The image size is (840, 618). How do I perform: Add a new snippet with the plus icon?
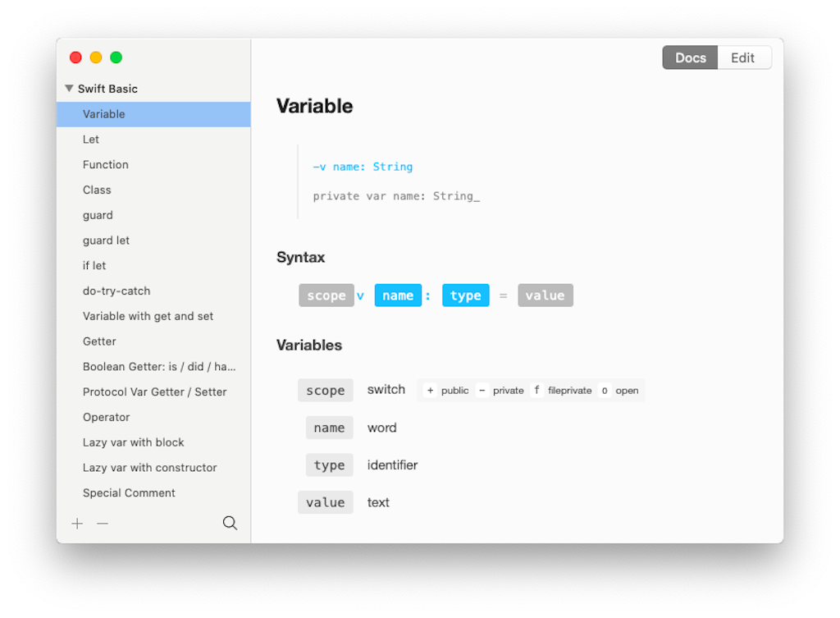77,523
